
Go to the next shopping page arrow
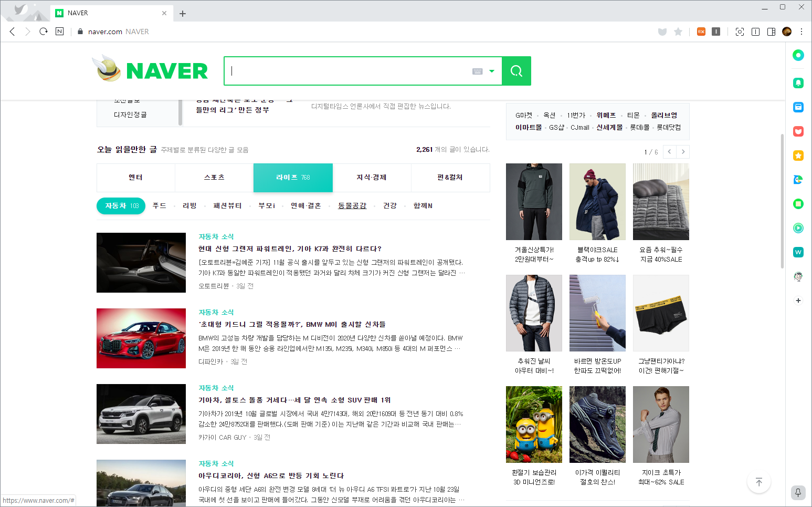683,152
